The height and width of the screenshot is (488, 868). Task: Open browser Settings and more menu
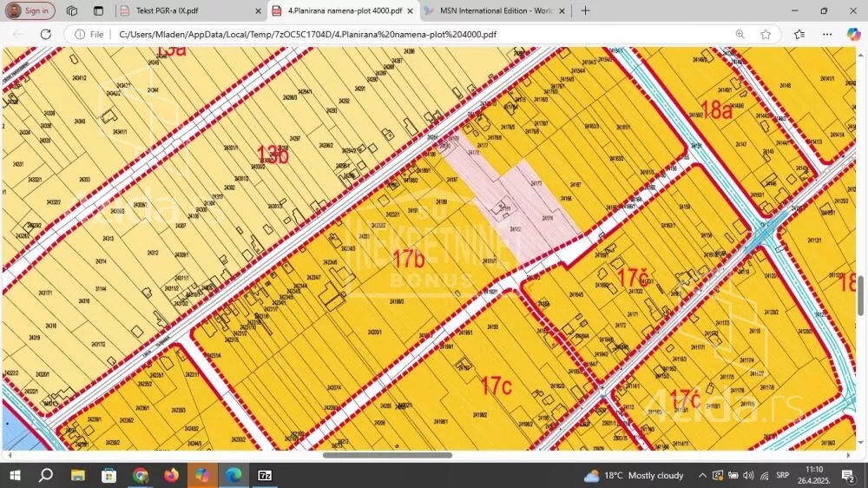[825, 34]
